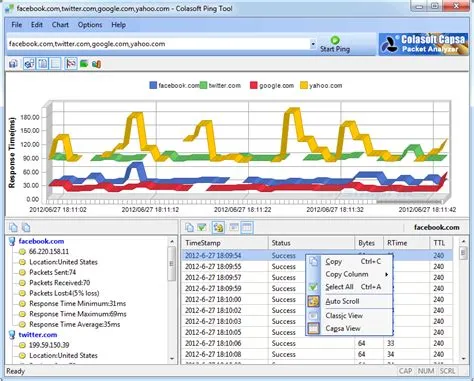Choose Select All in context menu
The width and height of the screenshot is (474, 381).
[349, 287]
